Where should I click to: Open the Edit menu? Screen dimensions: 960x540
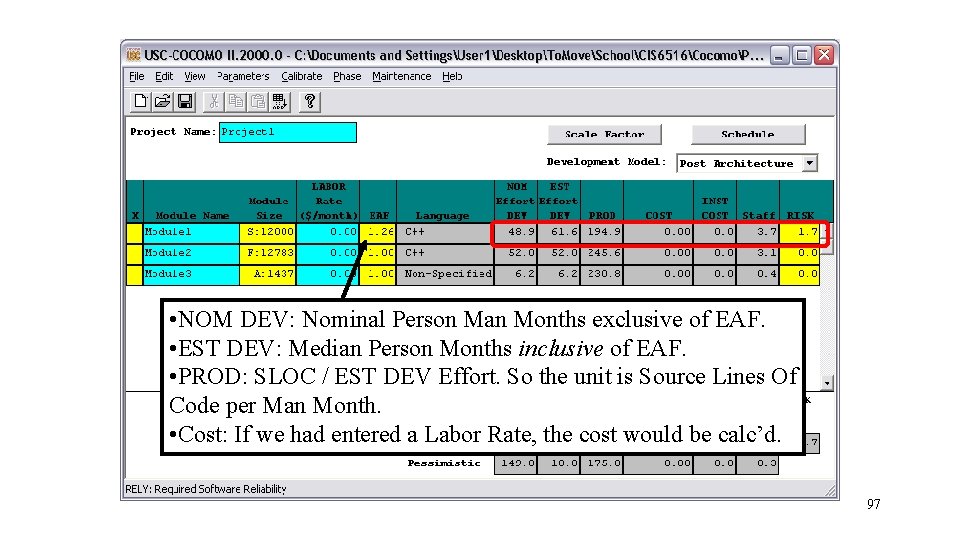pyautogui.click(x=163, y=77)
